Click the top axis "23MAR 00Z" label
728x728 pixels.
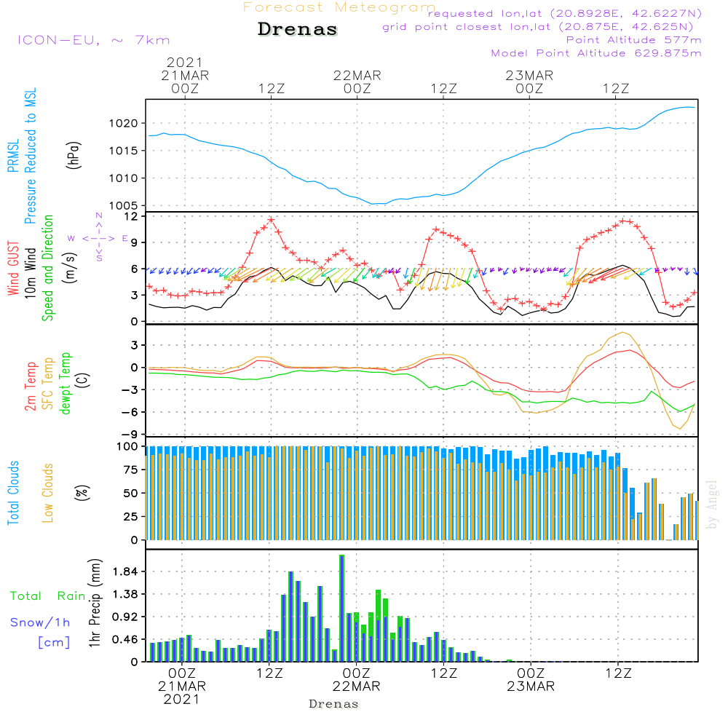[x=529, y=82]
